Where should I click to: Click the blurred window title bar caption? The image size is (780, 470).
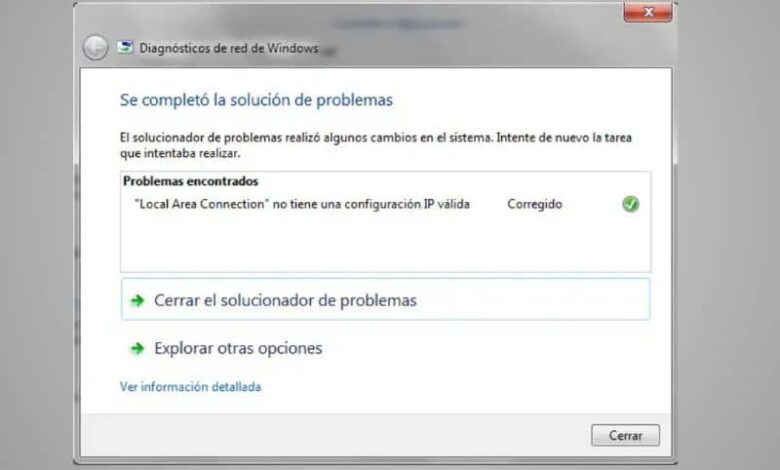pos(397,23)
